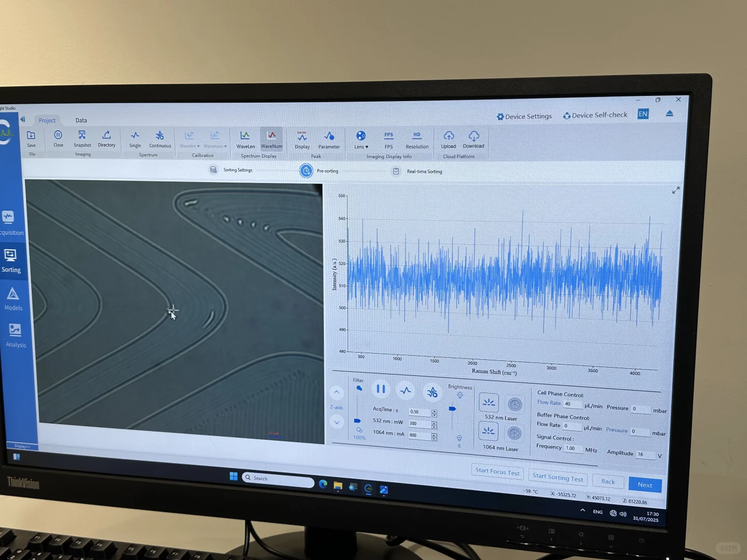747x560 pixels.
Task: Click the continuous spectrum button below chart
Action: pos(432,393)
